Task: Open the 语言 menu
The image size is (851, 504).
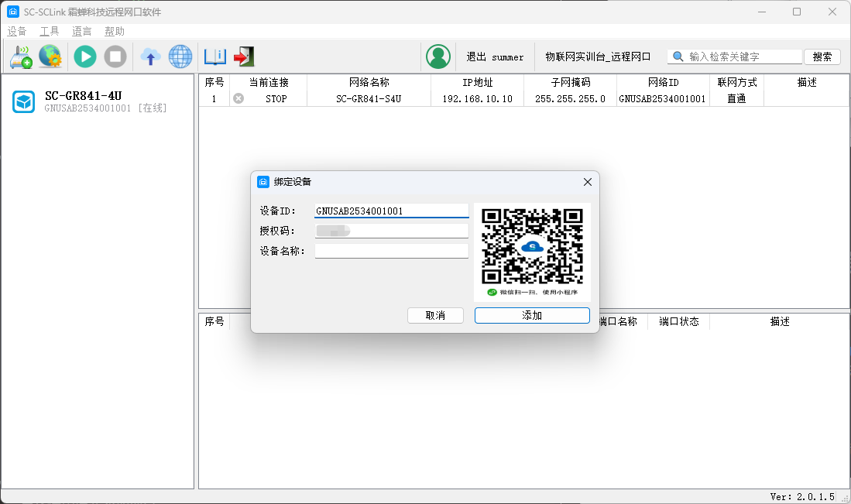Action: pos(82,32)
